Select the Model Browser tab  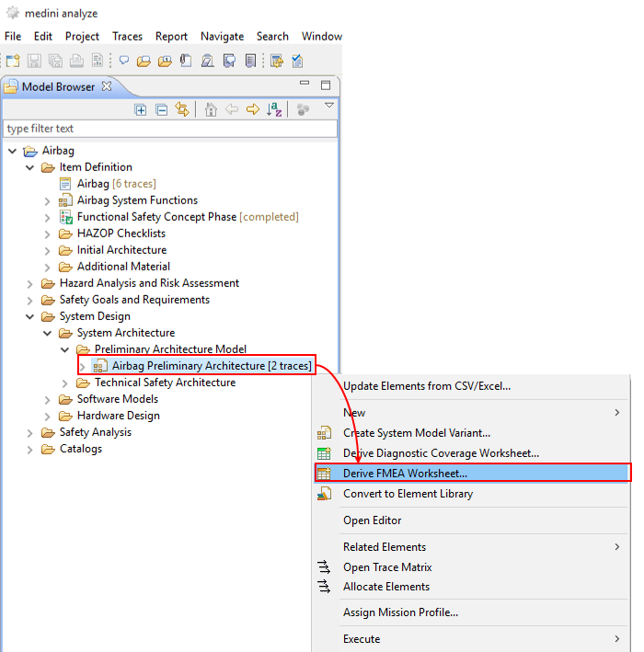[x=58, y=87]
